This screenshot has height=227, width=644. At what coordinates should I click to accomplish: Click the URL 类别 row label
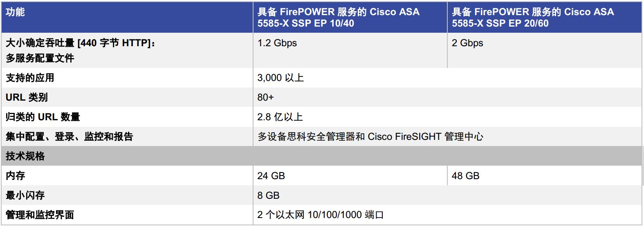coord(127,97)
